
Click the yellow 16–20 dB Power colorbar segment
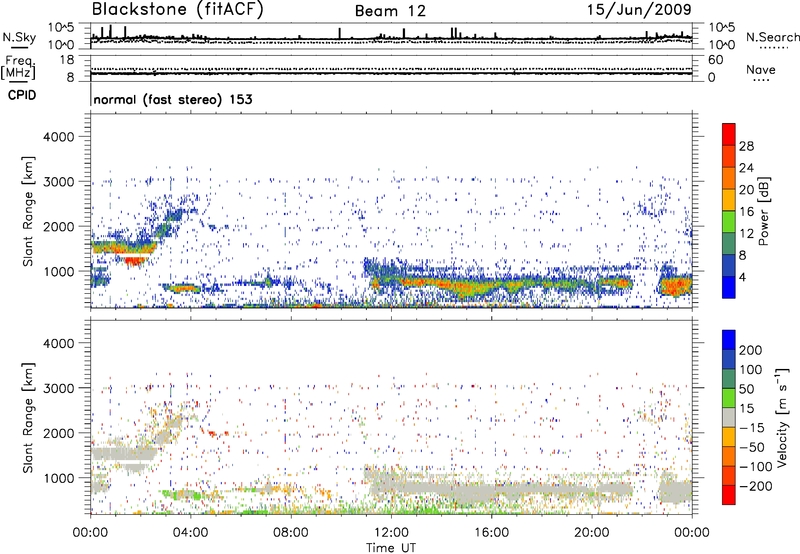[x=729, y=200]
